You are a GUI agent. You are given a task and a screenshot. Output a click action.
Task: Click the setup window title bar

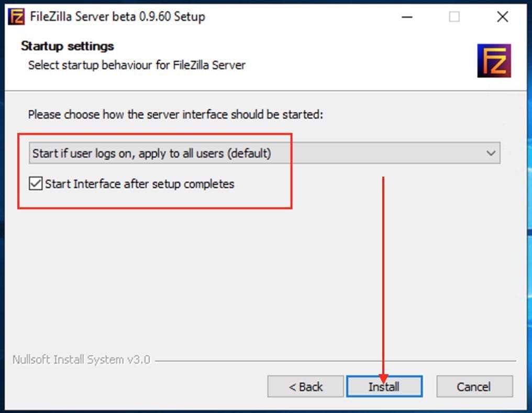tap(262, 16)
